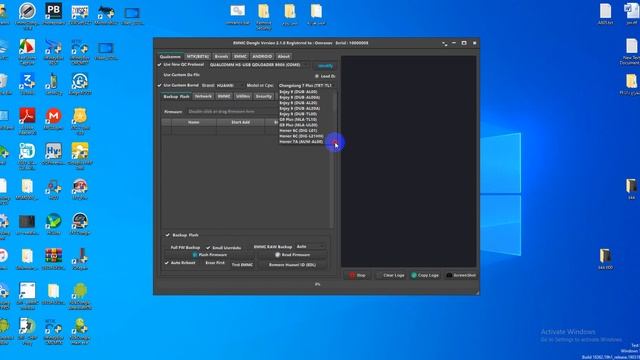Screen dimensions: 640x360
Task: Open the red Adobe Reader PDF shortcut
Action: [27, 118]
